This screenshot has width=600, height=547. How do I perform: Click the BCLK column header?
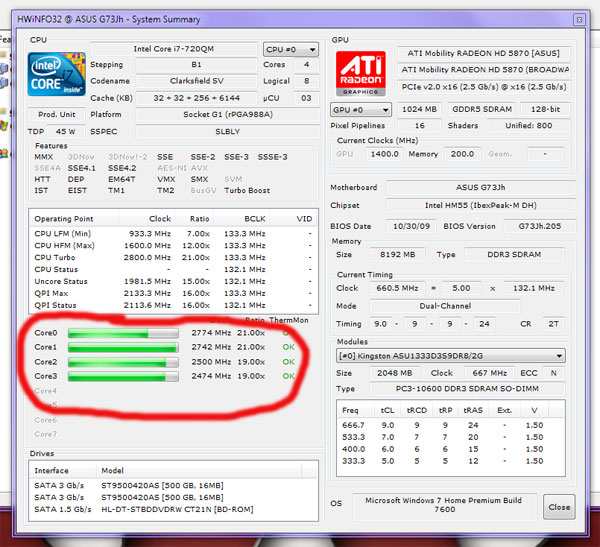tap(241, 219)
